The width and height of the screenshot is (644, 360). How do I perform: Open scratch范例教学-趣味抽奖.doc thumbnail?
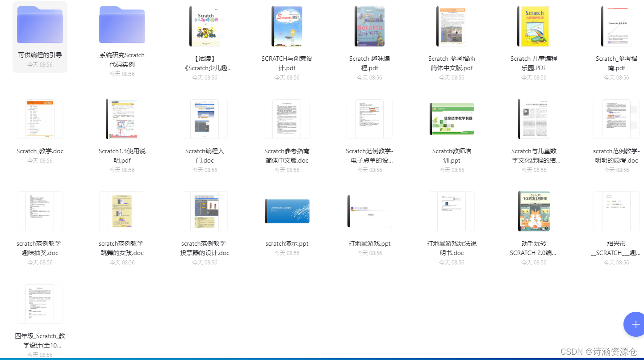coord(40,211)
